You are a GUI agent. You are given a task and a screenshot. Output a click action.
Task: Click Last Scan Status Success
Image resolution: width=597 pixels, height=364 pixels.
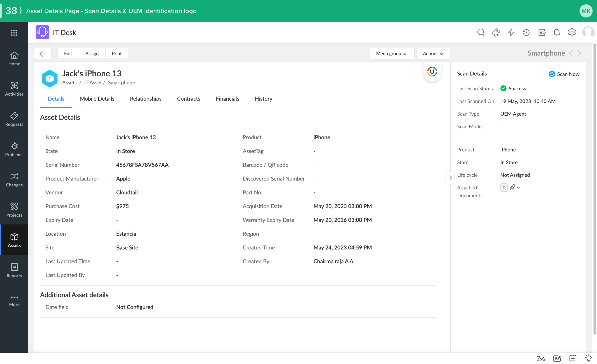(513, 89)
